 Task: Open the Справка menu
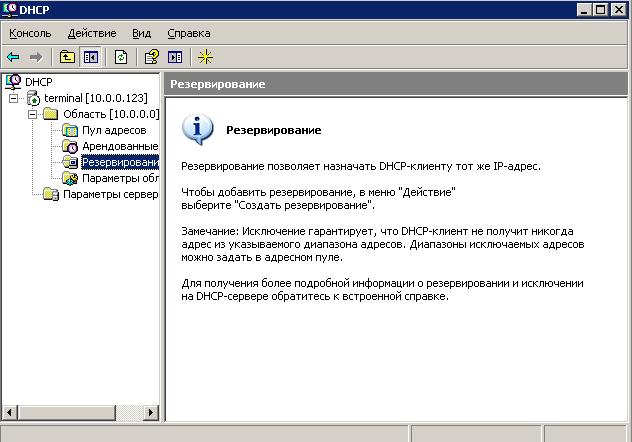coord(188,33)
